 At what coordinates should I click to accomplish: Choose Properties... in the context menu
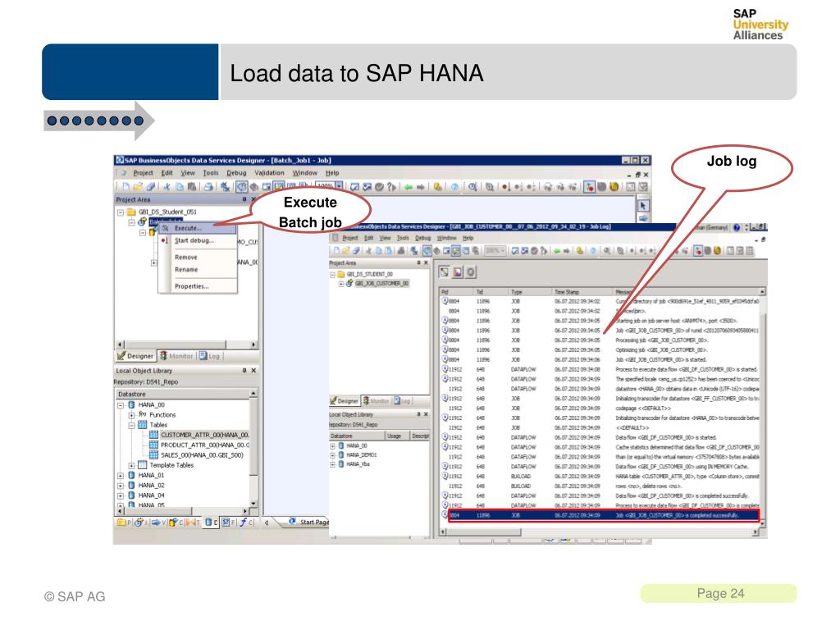tap(198, 286)
